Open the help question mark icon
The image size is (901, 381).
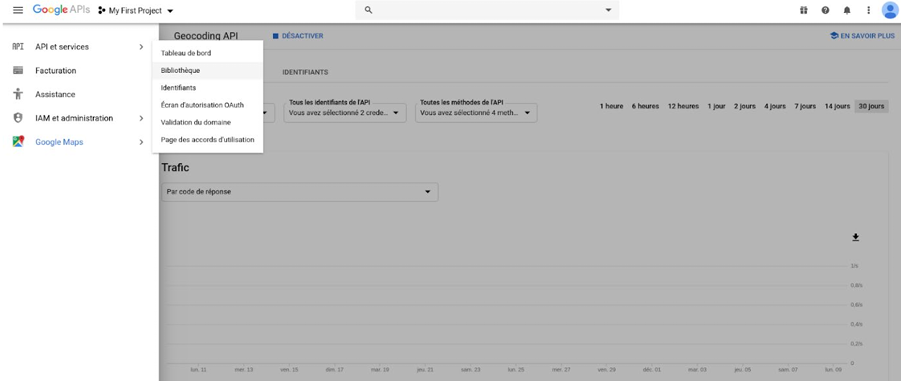(825, 10)
